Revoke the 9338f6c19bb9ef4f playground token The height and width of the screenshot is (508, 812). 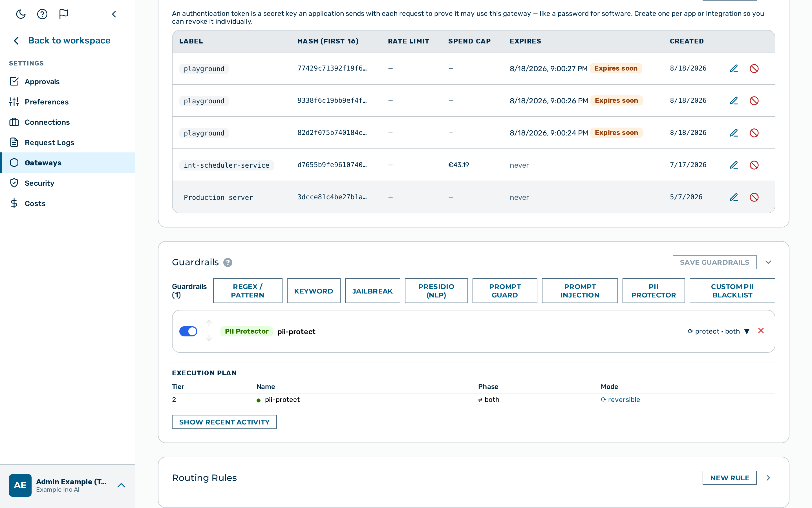754,101
